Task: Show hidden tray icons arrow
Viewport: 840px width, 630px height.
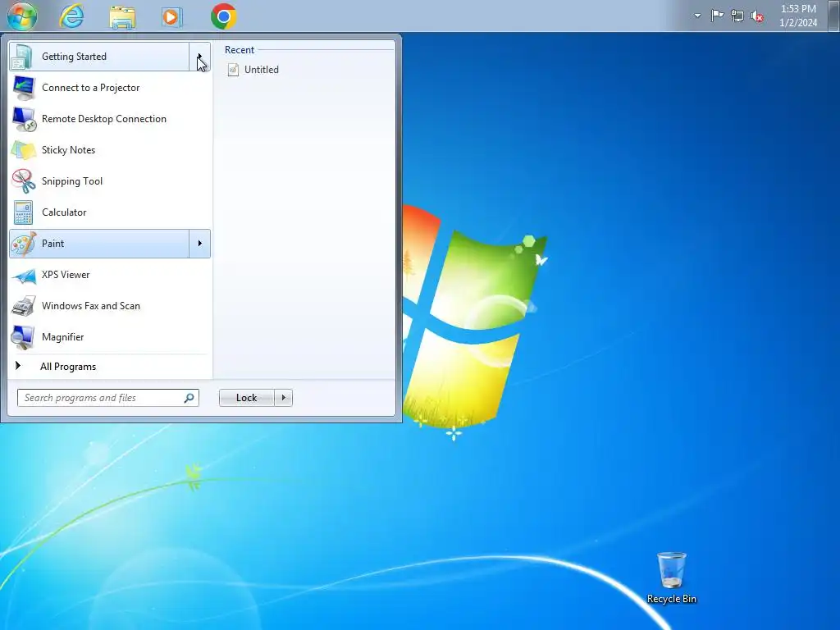Action: pyautogui.click(x=697, y=16)
